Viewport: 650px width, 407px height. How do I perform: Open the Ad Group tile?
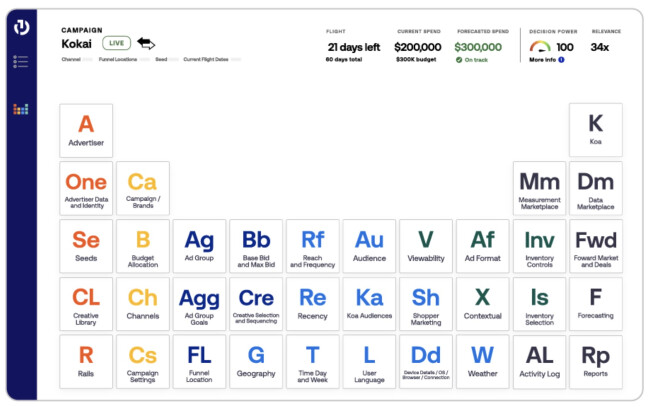coord(199,246)
